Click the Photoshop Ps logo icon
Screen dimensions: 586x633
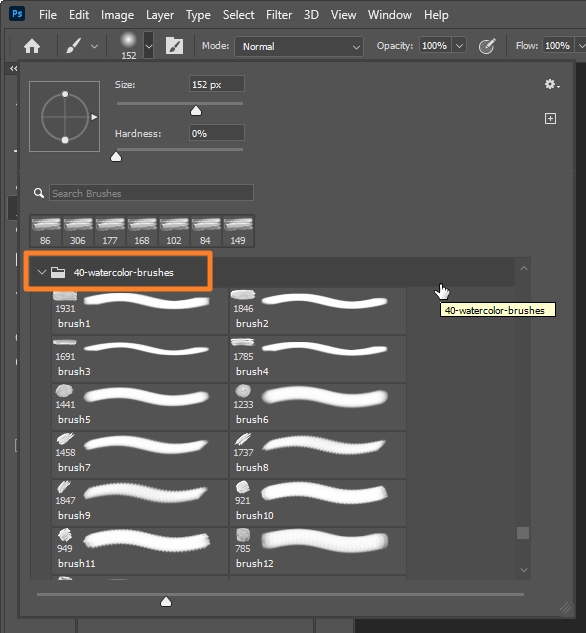[x=17, y=14]
